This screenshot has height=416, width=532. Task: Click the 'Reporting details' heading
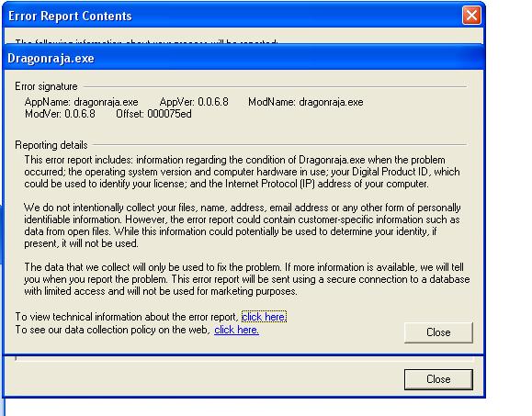click(51, 145)
